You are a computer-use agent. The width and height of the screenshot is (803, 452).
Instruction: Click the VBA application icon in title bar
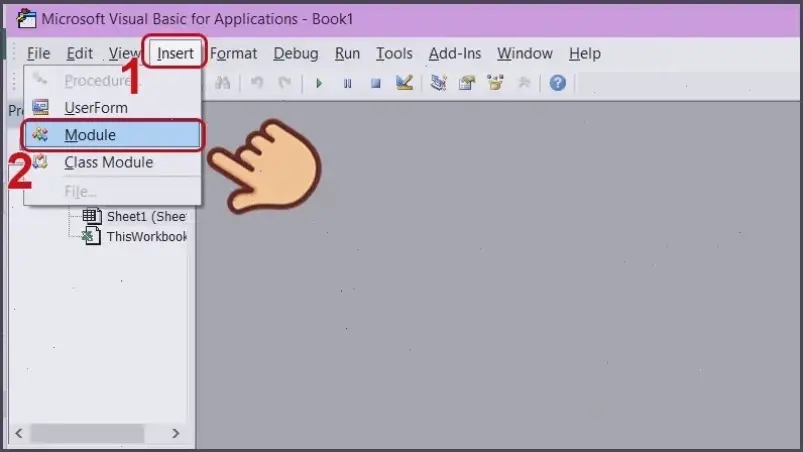point(26,19)
